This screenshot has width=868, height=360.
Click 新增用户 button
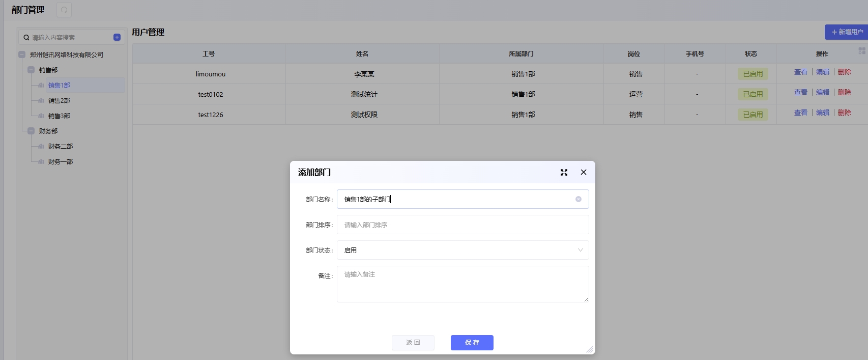847,32
